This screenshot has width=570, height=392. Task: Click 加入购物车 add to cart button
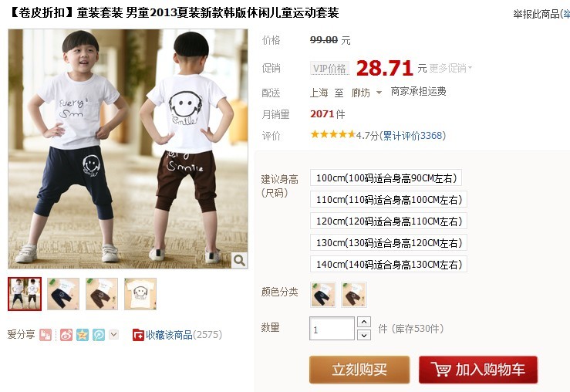tap(478, 370)
